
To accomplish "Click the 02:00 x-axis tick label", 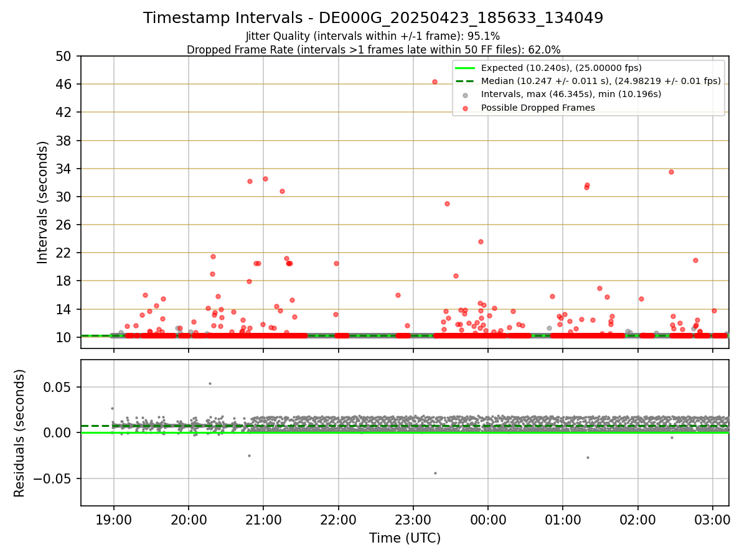I will pos(638,519).
